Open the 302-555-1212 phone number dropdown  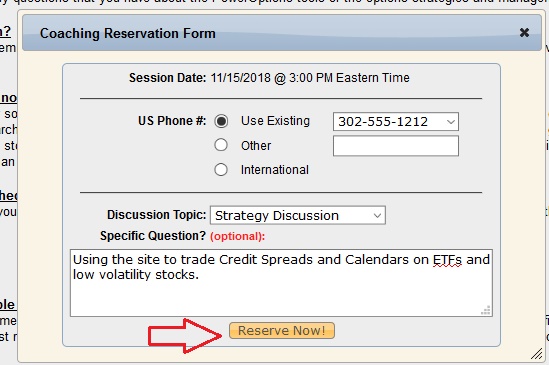[x=396, y=122]
